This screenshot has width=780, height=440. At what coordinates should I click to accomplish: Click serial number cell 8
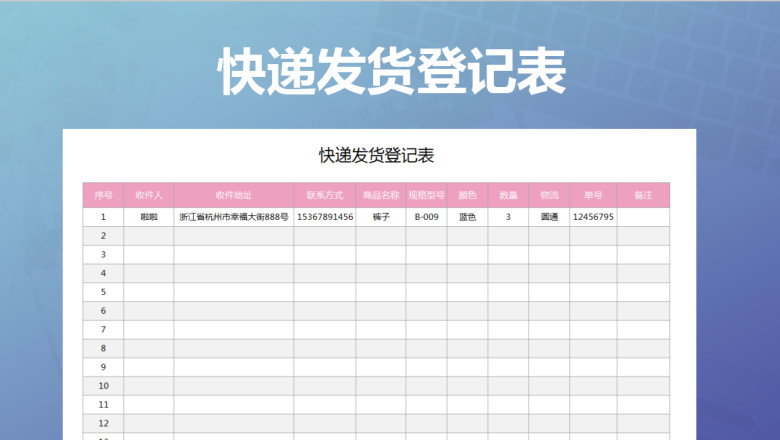[x=103, y=349]
